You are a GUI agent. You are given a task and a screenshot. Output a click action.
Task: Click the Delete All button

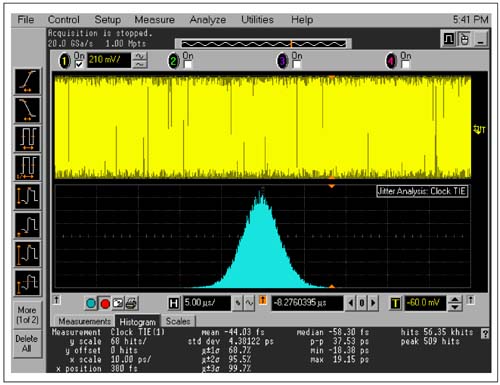27,344
